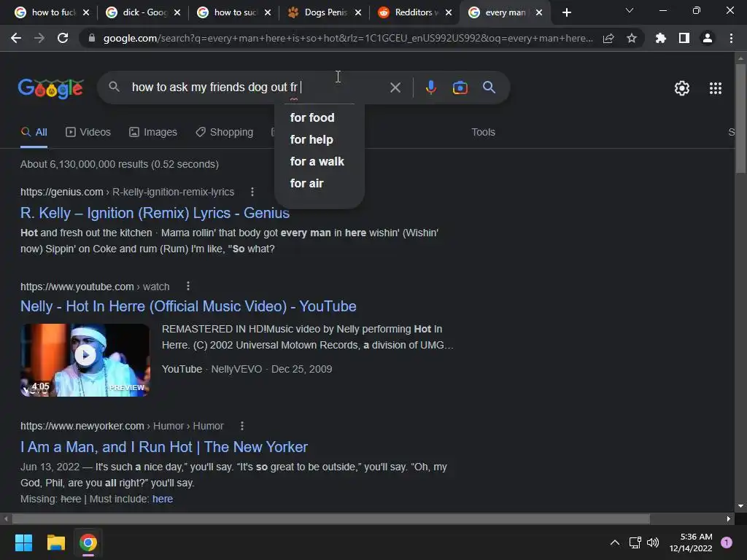This screenshot has width=747, height=560.
Task: Click the 'About 6,130,000,000 results' text
Action: point(120,164)
